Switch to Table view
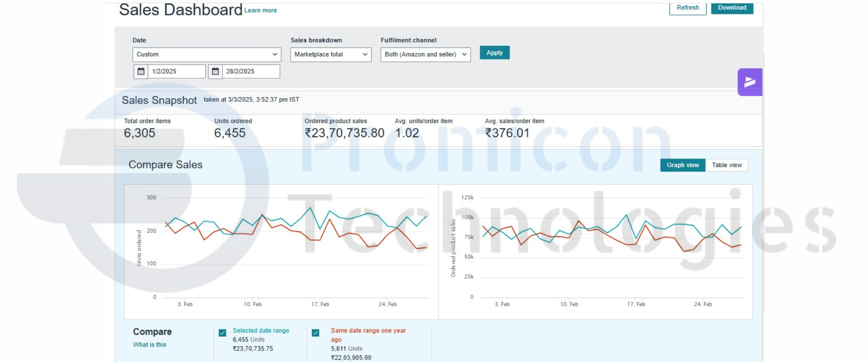868x362 pixels. [x=726, y=165]
